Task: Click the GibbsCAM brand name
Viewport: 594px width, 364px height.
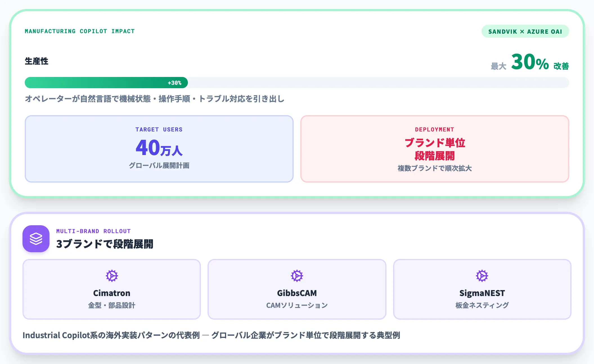Action: point(297,293)
